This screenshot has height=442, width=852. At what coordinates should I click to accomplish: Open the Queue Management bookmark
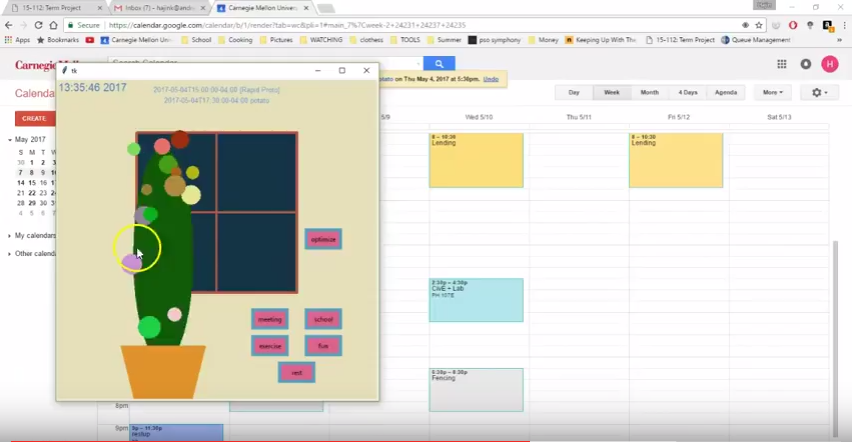755,40
